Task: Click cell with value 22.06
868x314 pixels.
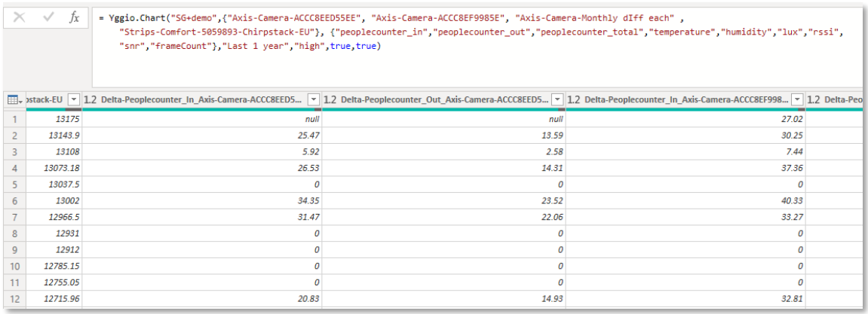Action: (x=444, y=217)
